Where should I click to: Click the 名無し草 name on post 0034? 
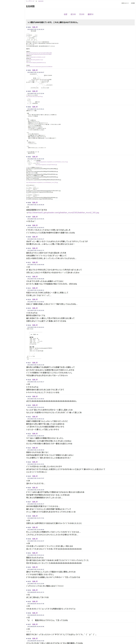pyautogui.click(x=35, y=590)
